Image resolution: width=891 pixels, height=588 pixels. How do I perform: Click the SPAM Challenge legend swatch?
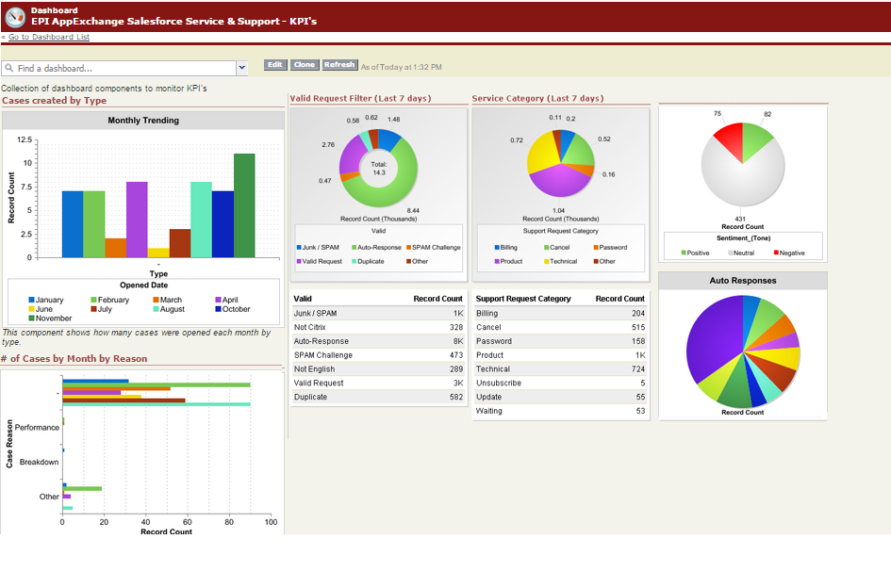click(x=408, y=248)
